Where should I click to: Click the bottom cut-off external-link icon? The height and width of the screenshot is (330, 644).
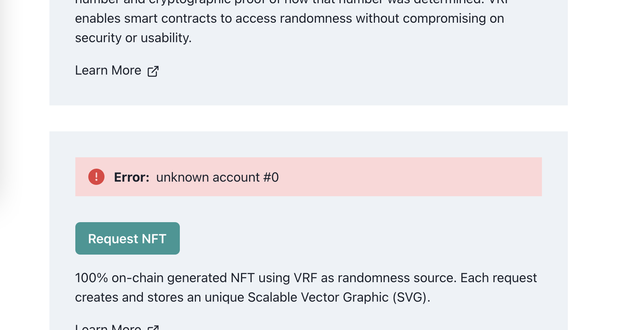(153, 328)
